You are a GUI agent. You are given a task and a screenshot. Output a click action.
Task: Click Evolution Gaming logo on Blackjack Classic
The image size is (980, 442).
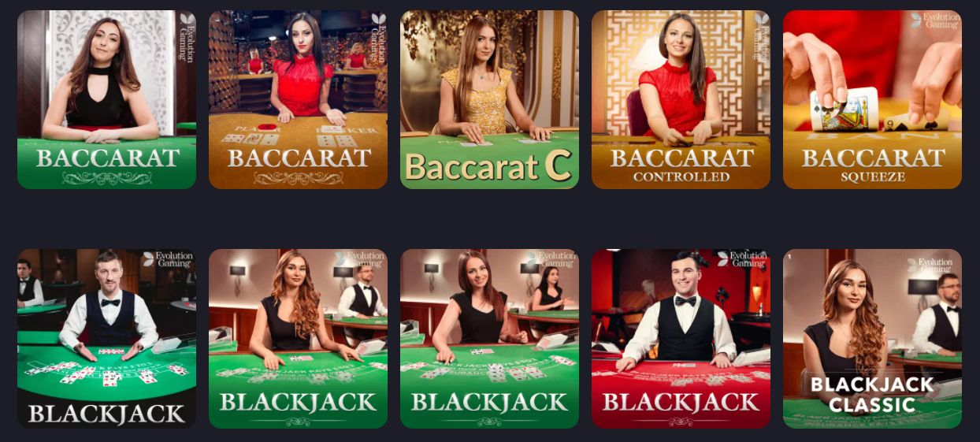930,266
